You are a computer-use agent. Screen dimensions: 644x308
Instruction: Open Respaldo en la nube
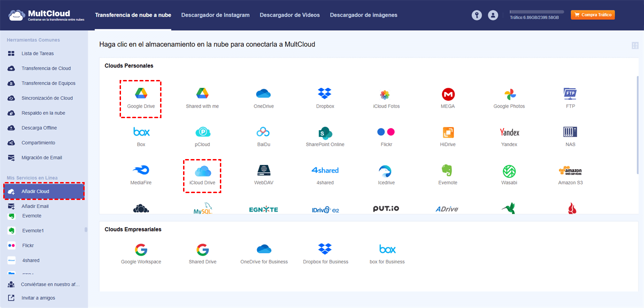44,113
